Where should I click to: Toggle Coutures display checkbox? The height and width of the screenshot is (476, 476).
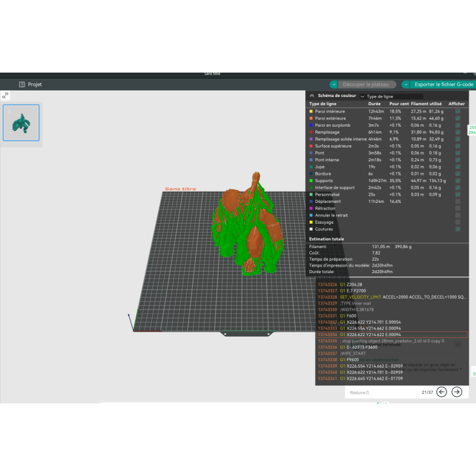point(458,229)
